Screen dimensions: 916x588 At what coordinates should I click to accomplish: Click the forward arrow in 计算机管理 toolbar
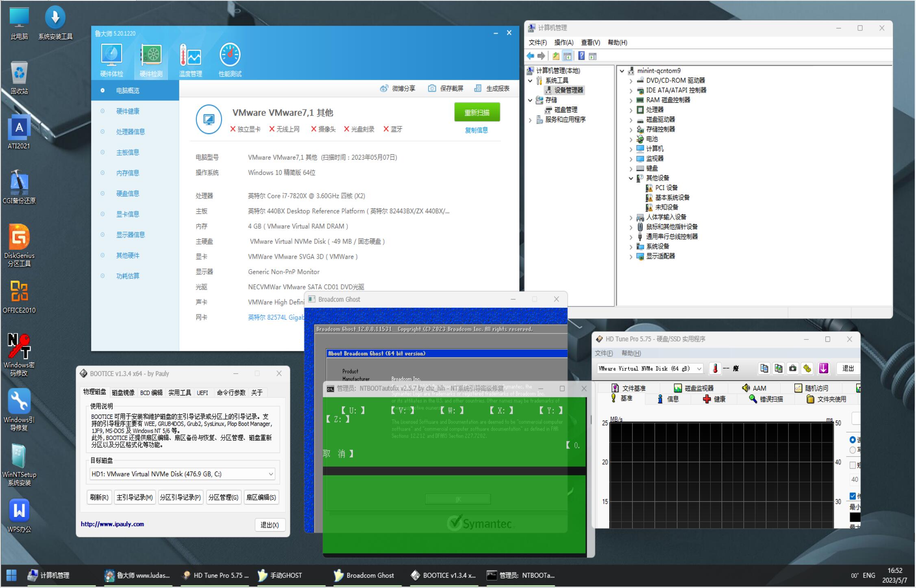(x=541, y=56)
